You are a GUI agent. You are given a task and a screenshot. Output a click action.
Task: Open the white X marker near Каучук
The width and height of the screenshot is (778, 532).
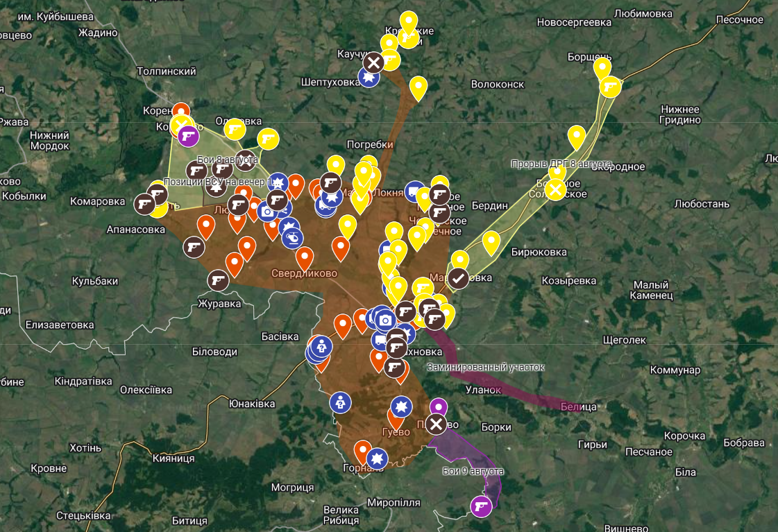373,63
